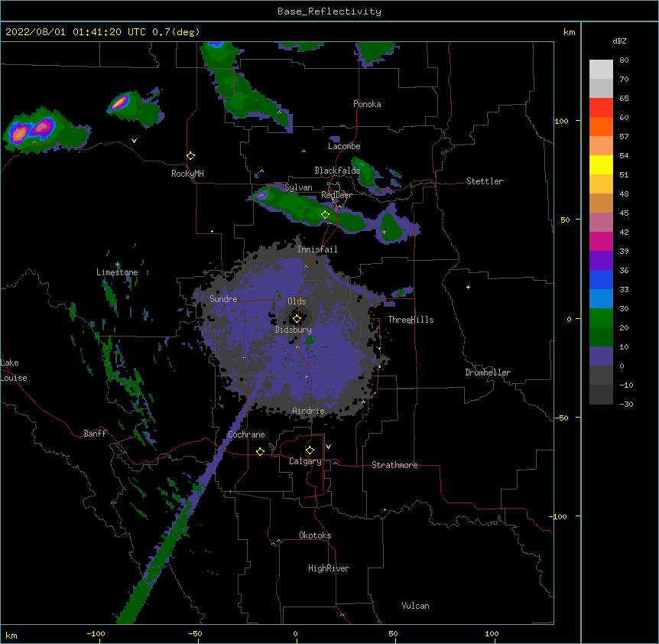Click the Lacombe city label
Image resolution: width=659 pixels, height=644 pixels.
click(x=344, y=146)
